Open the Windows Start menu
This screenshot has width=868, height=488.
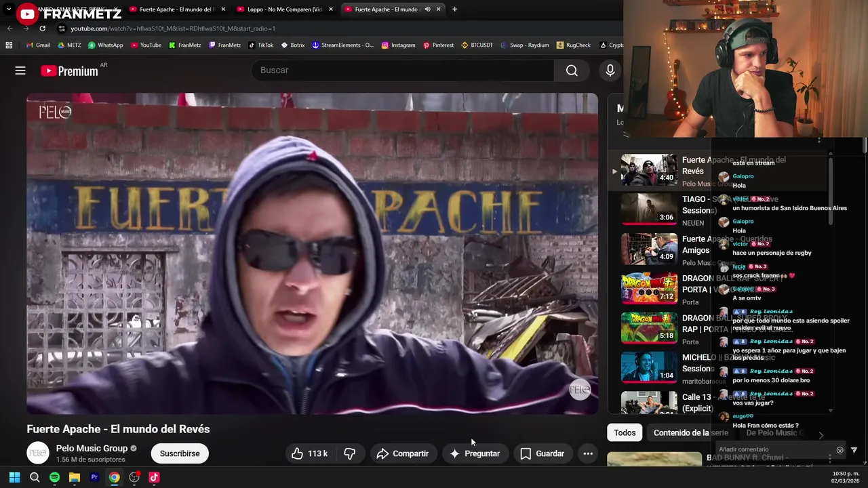tap(14, 477)
